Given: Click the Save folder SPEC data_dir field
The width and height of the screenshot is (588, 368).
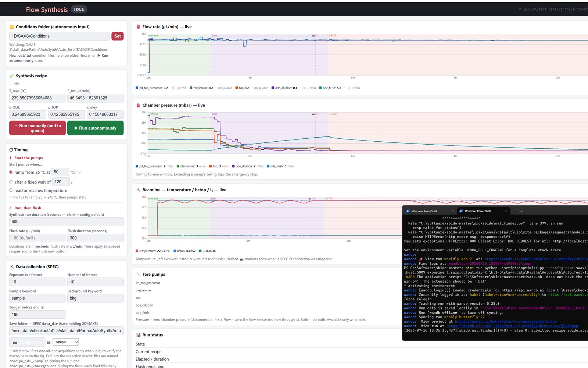Looking at the screenshot, I should tap(66, 331).
